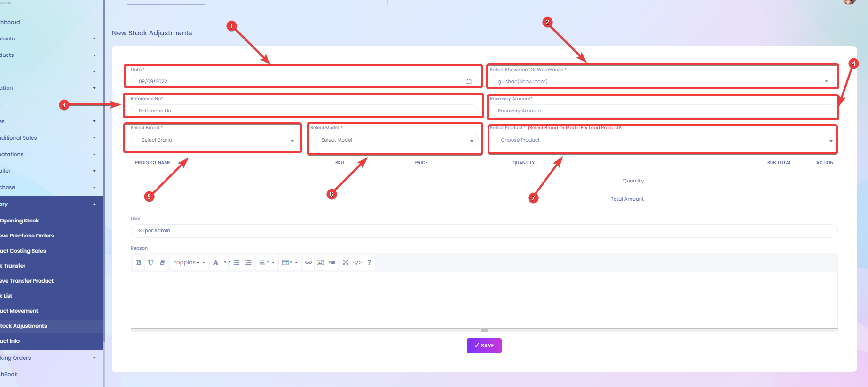Click the insert link icon
868x387 pixels.
[308, 262]
